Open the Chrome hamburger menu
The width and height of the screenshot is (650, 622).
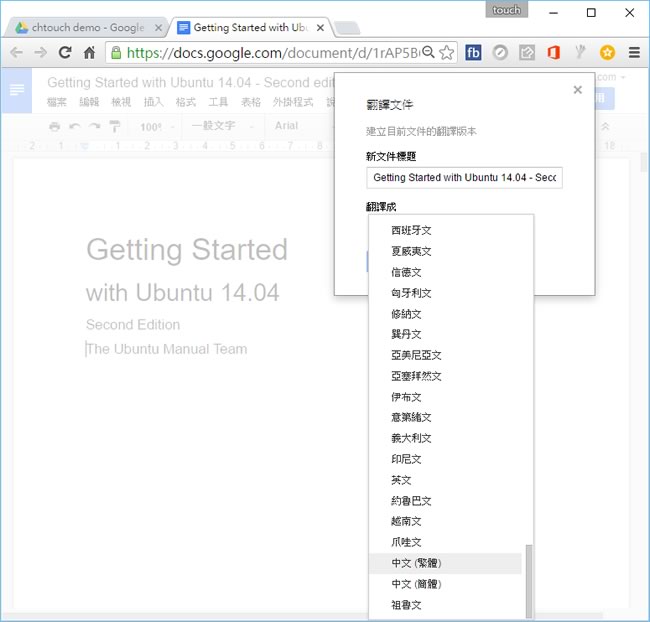click(x=634, y=53)
